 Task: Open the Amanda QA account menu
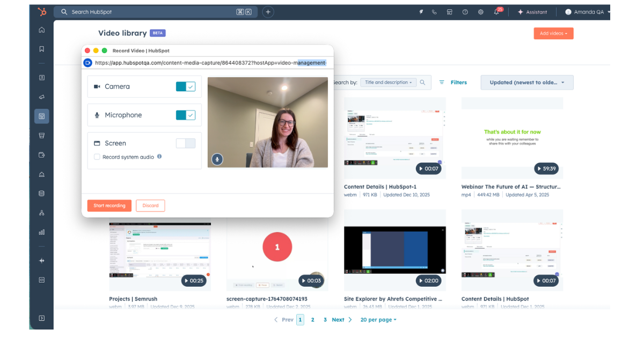point(588,11)
